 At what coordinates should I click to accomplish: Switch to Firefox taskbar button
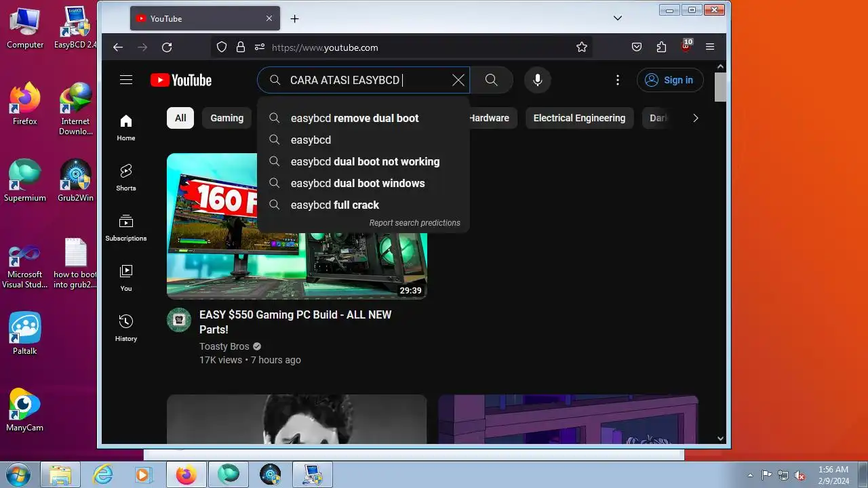point(186,474)
